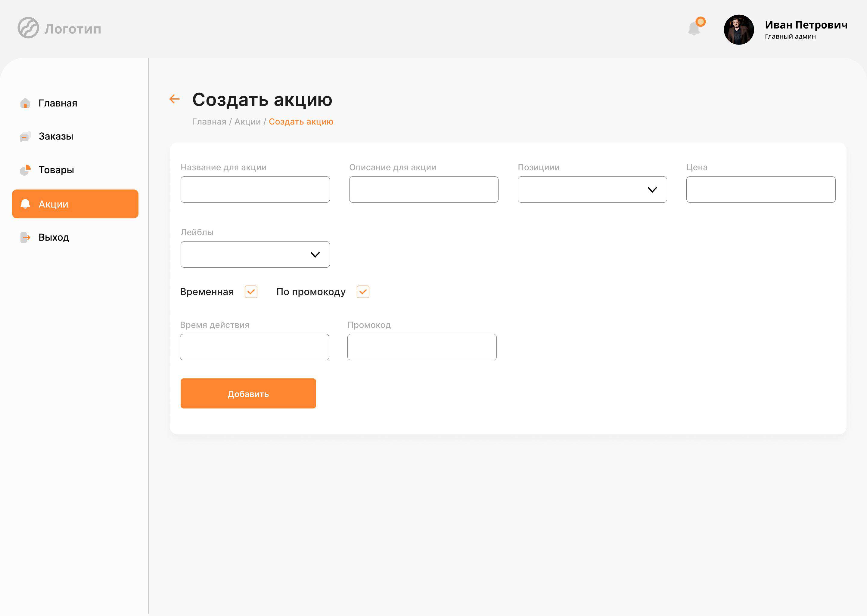Screen dimensions: 867x616
Task: Click the orders icon beside Заказы
Action: (25, 137)
